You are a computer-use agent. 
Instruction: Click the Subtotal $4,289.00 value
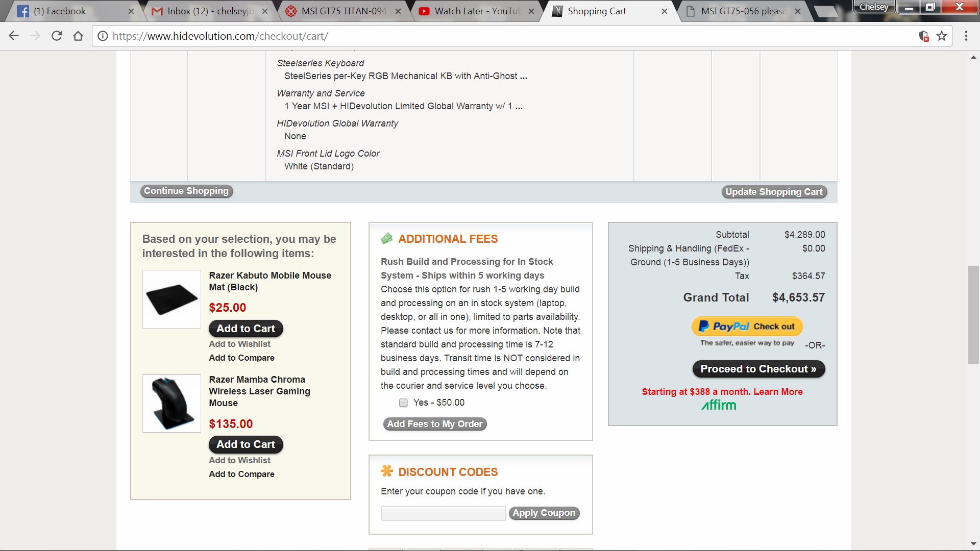click(804, 235)
